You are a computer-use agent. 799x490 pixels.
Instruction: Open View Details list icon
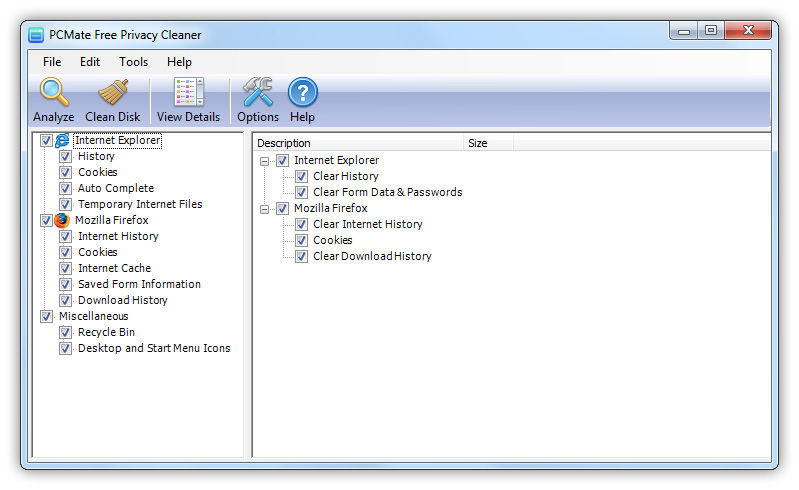pyautogui.click(x=188, y=93)
